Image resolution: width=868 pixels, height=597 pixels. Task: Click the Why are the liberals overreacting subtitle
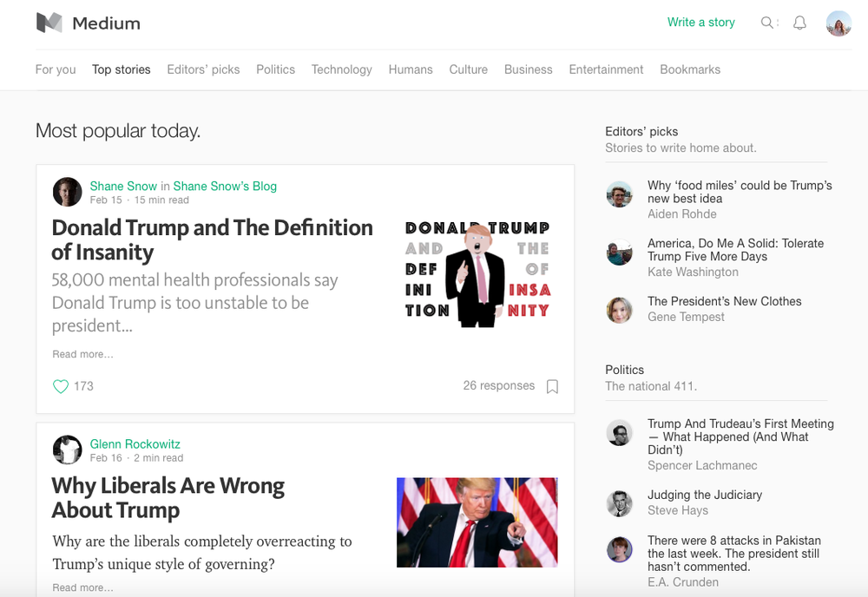[202, 552]
